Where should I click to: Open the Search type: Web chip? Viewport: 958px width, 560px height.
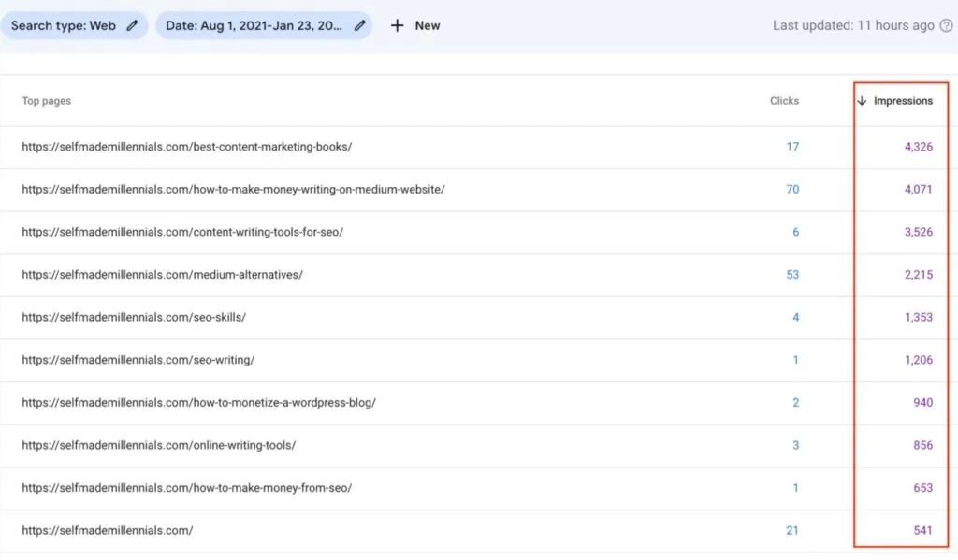pyautogui.click(x=64, y=26)
